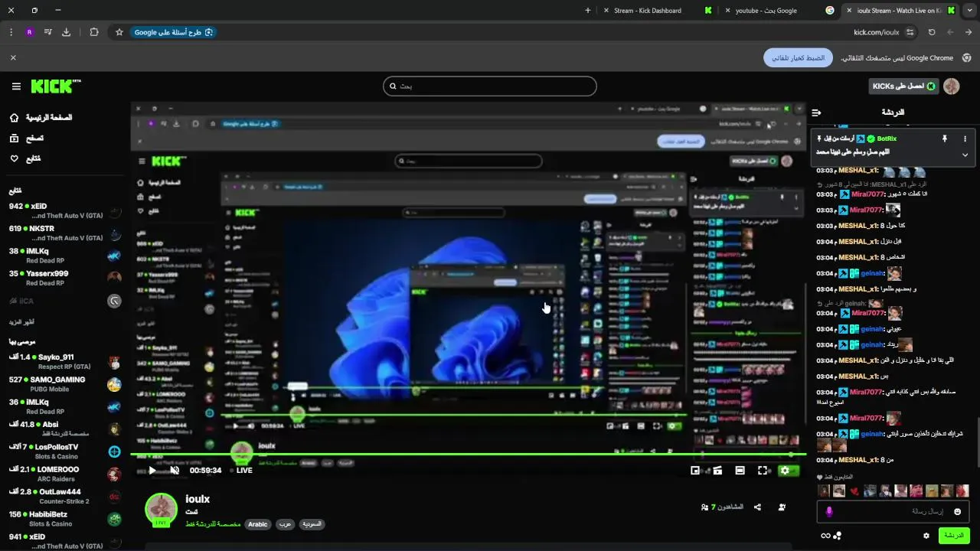Open Browse in sidebar

tap(27, 138)
